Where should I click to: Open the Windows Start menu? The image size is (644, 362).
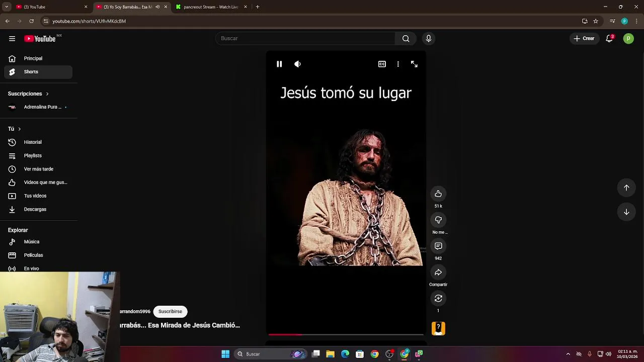coord(225,354)
